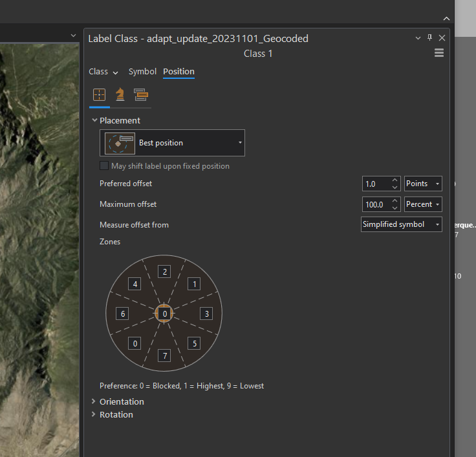The image size is (476, 457).
Task: Increase the Preferred offset value with up arrow
Action: pyautogui.click(x=395, y=180)
